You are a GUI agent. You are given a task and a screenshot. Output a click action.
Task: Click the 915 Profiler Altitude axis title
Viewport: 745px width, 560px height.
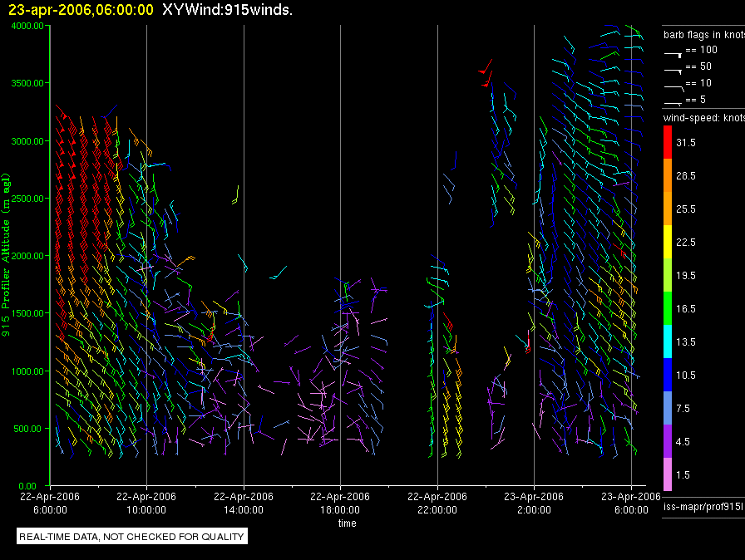[6, 255]
